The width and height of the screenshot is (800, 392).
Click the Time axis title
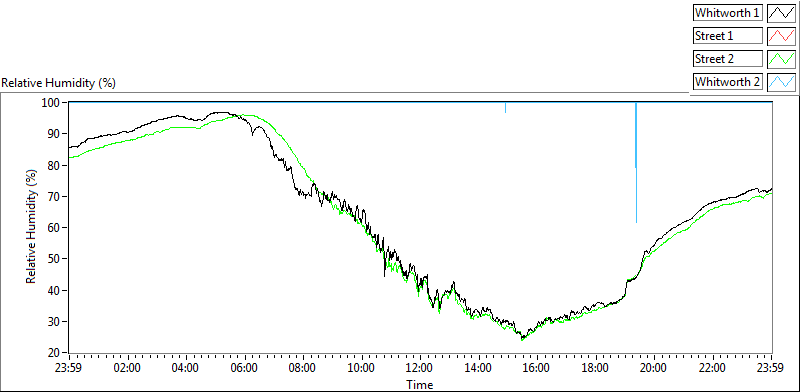click(x=420, y=384)
